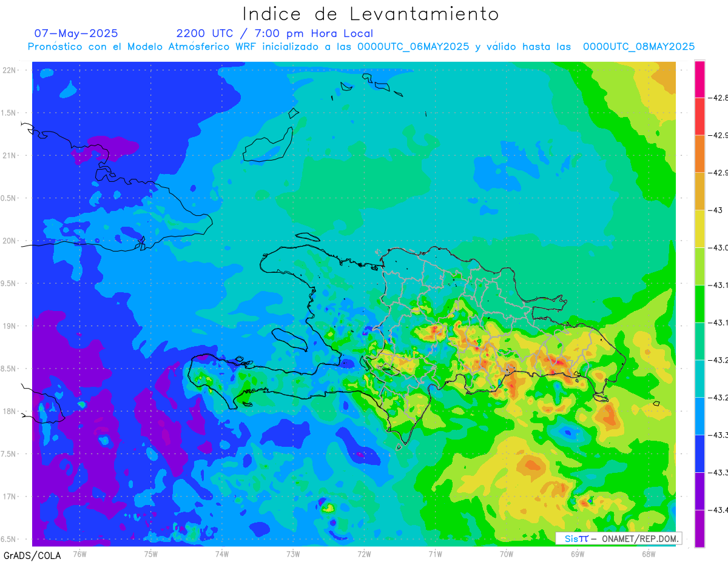
Task: Click the "69W" longitude label
Action: coord(578,554)
